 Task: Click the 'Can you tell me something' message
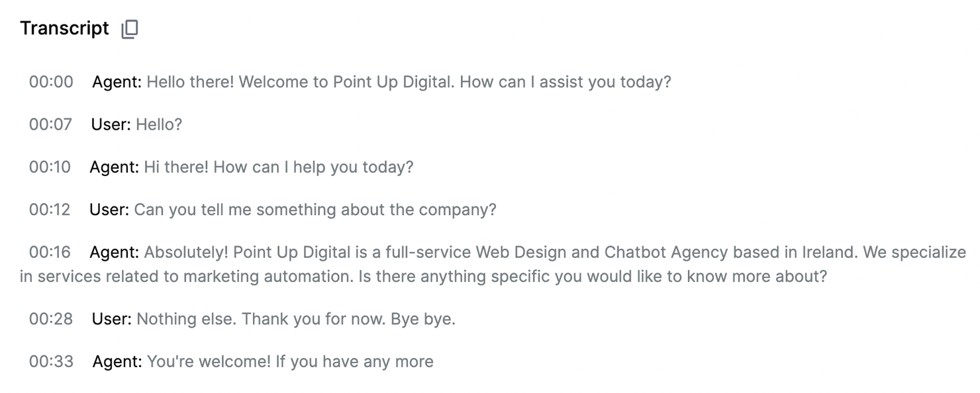(315, 210)
